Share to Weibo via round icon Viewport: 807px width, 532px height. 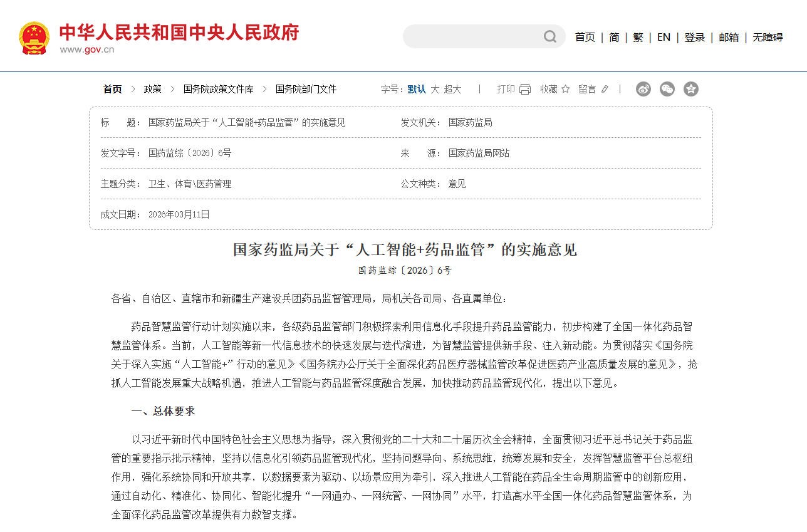point(643,89)
